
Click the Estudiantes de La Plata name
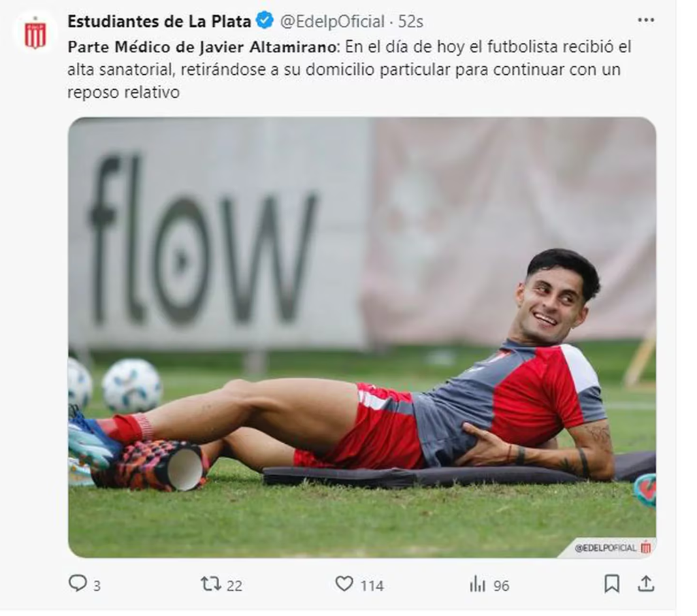(x=159, y=21)
